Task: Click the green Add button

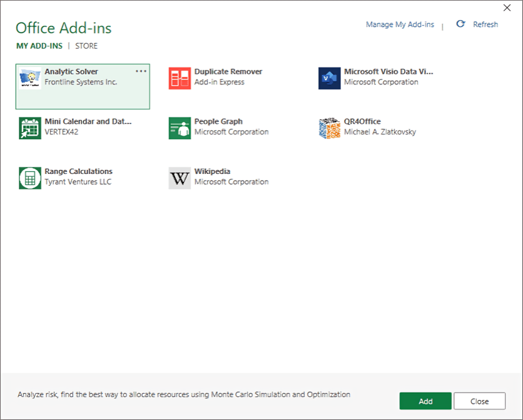Action: pyautogui.click(x=425, y=401)
